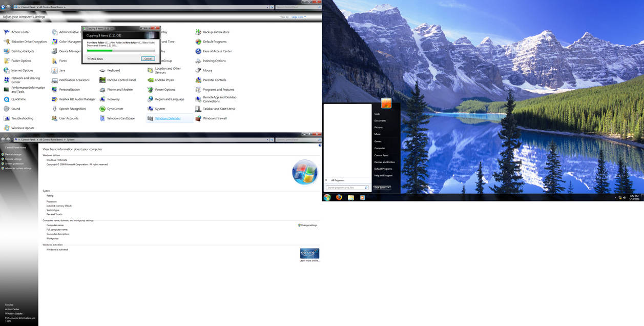
Task: Click the Change settings link
Action: point(308,225)
